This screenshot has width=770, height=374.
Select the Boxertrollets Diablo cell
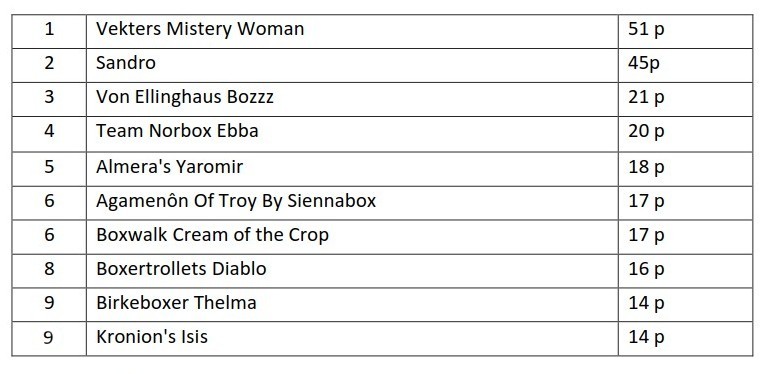[352, 270]
